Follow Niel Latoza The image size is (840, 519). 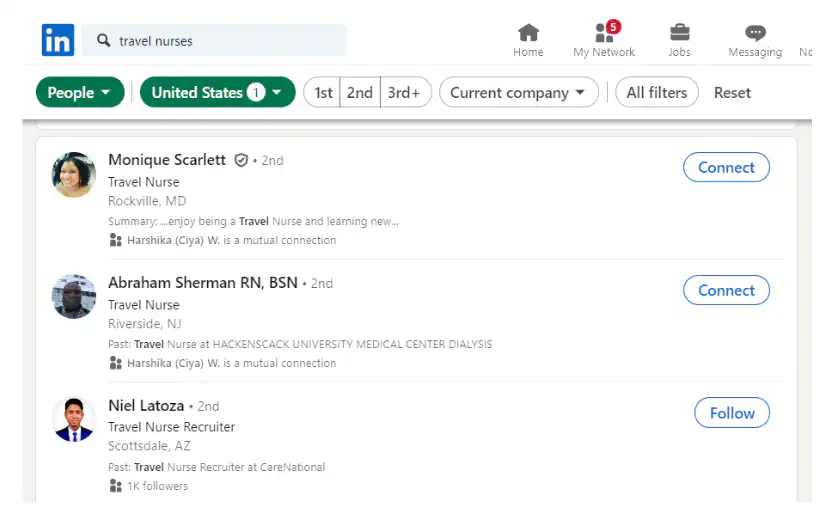point(732,413)
